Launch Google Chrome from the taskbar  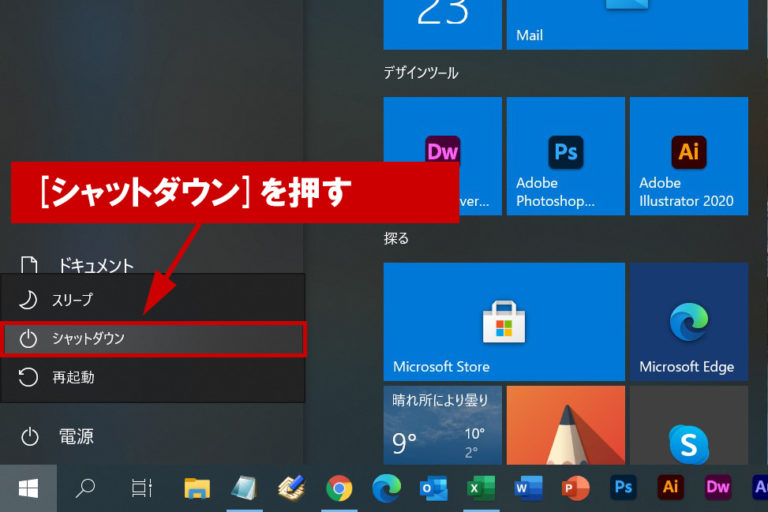pos(340,488)
